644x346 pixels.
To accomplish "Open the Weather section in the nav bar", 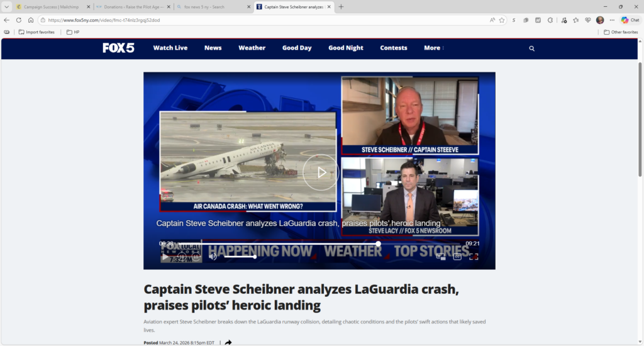I will (252, 48).
